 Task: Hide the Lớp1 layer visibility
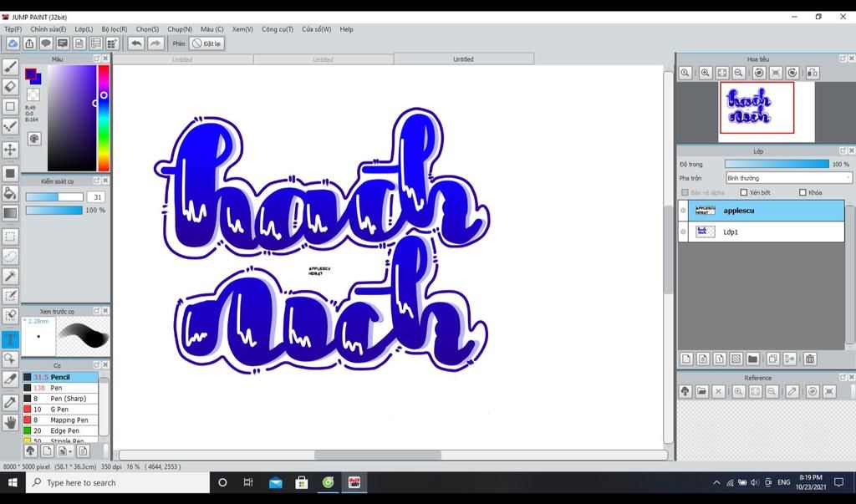point(683,232)
